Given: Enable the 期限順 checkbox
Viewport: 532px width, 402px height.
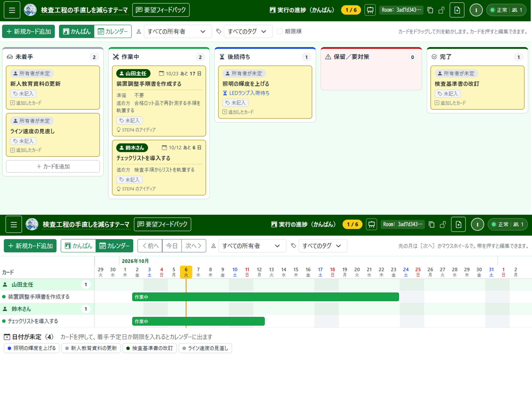Looking at the screenshot, I should click(x=280, y=31).
